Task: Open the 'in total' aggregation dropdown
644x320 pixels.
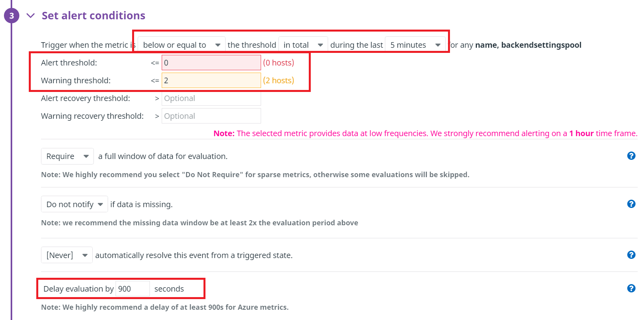Action: [x=303, y=45]
